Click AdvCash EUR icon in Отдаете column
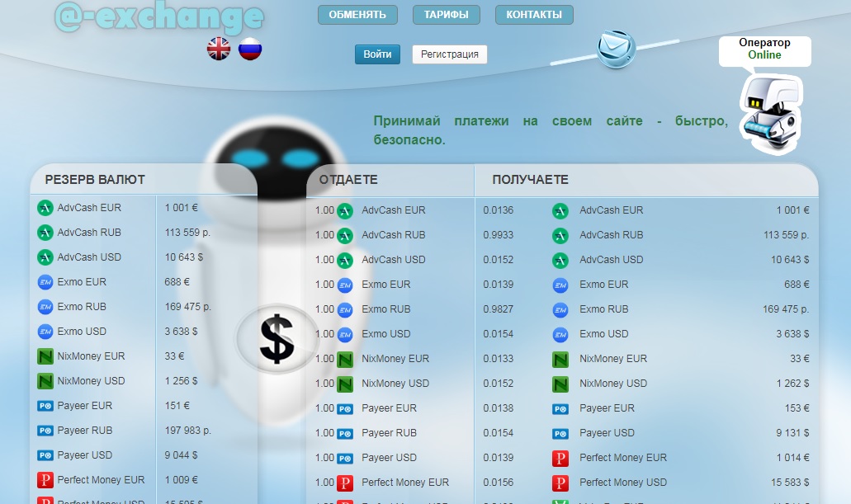The image size is (851, 504). (345, 210)
